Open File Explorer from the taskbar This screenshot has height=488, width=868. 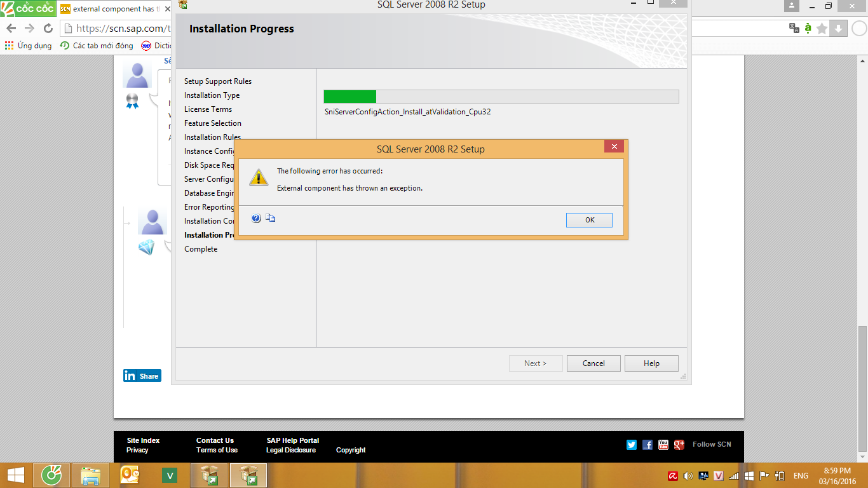coord(91,475)
